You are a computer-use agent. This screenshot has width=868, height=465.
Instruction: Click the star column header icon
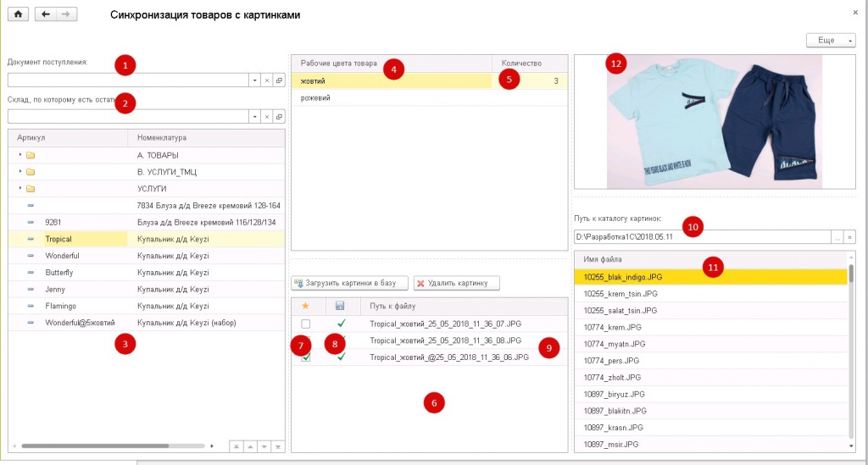tap(305, 306)
